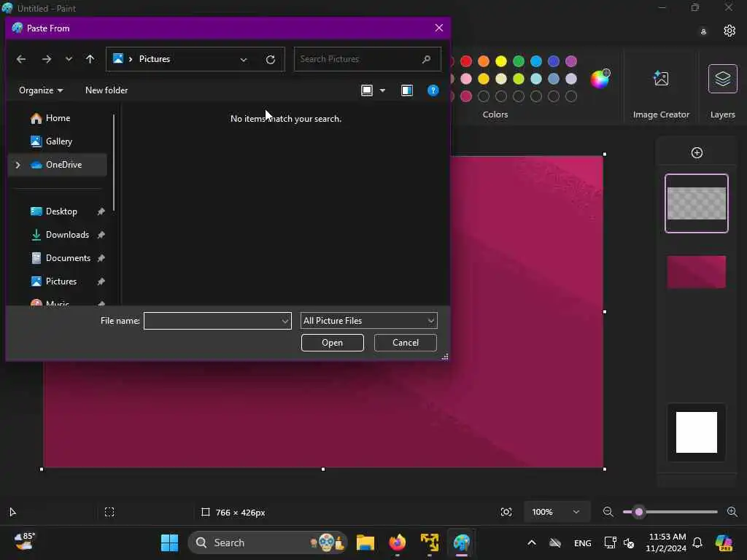The height and width of the screenshot is (560, 747).
Task: Go forward in the Paste From dialog
Action: click(46, 59)
